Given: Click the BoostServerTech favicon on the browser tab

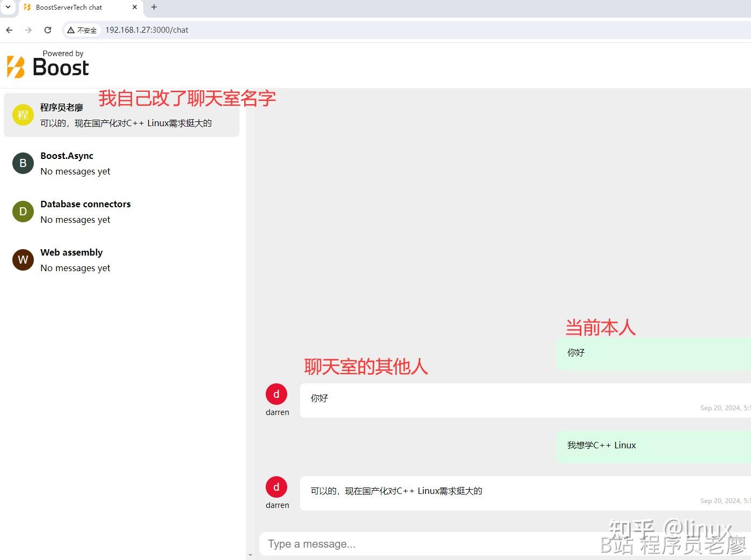Looking at the screenshot, I should [x=27, y=8].
